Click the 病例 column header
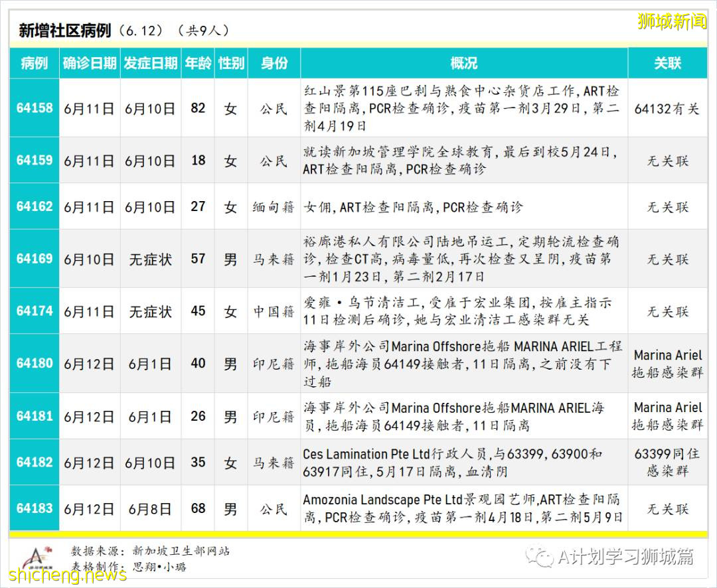 click(34, 63)
